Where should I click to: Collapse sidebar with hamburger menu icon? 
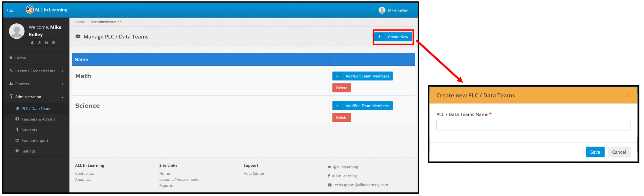tap(11, 10)
